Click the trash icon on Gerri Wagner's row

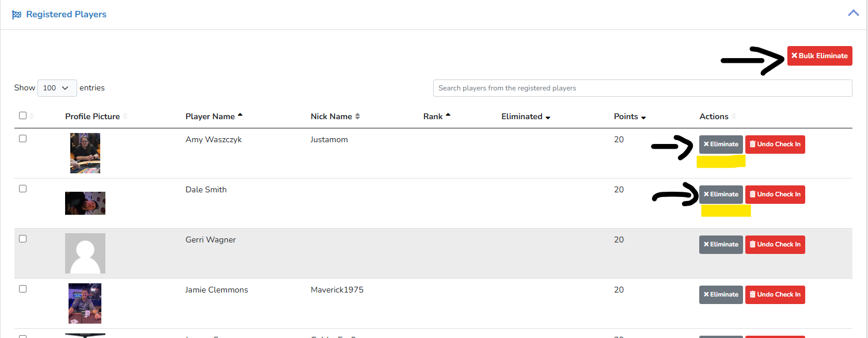pyautogui.click(x=752, y=244)
